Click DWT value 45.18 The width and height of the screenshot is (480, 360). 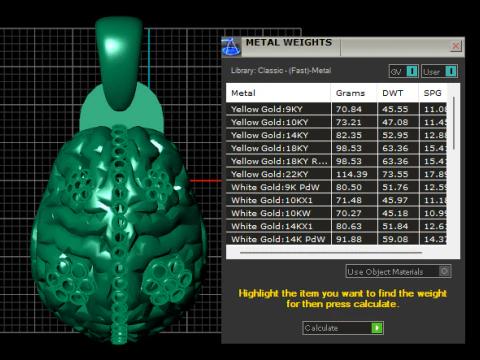[x=395, y=213]
